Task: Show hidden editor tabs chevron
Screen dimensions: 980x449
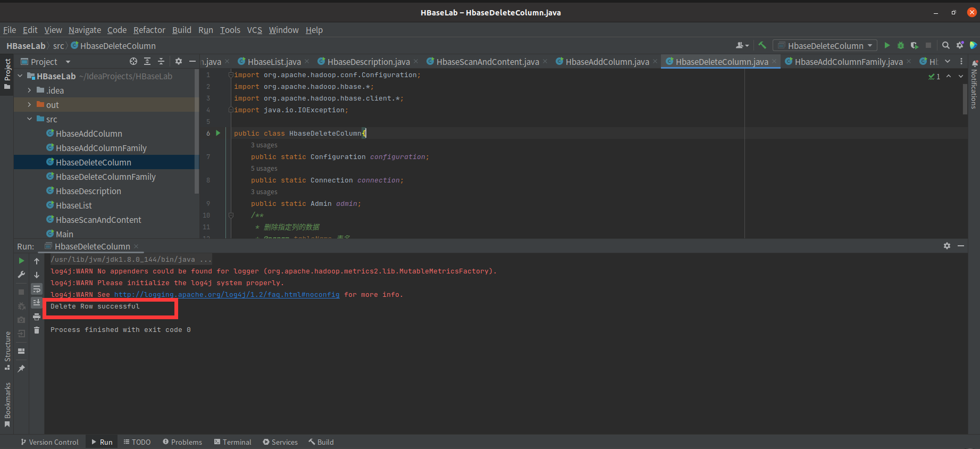Action: tap(948, 62)
